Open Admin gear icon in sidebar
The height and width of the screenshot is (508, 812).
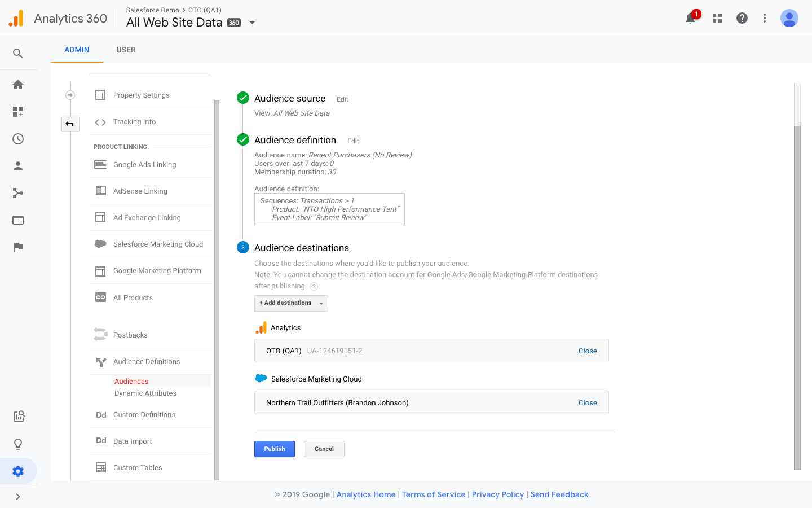(18, 471)
